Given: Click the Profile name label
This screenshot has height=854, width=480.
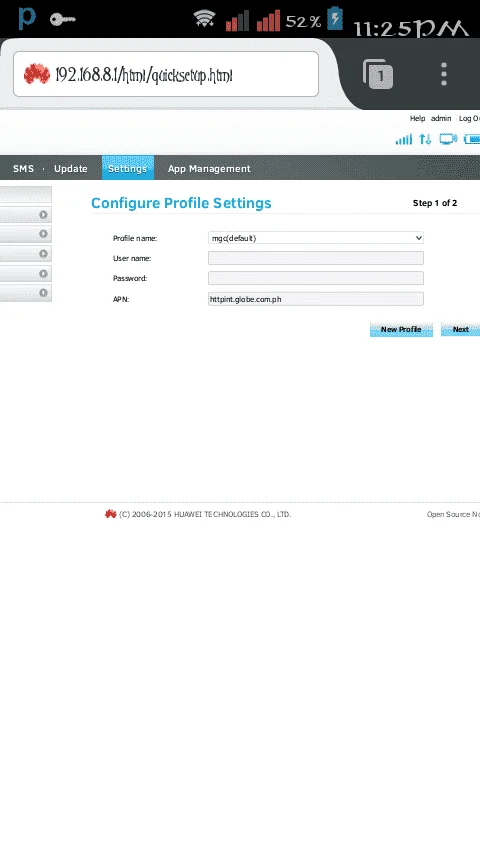Looking at the screenshot, I should [x=135, y=239].
